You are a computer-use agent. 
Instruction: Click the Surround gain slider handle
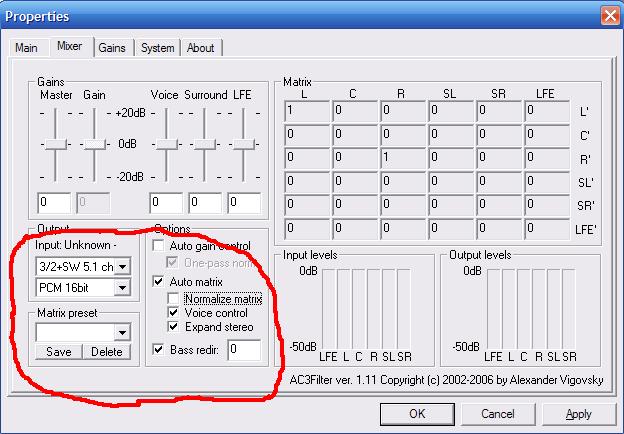pos(205,144)
